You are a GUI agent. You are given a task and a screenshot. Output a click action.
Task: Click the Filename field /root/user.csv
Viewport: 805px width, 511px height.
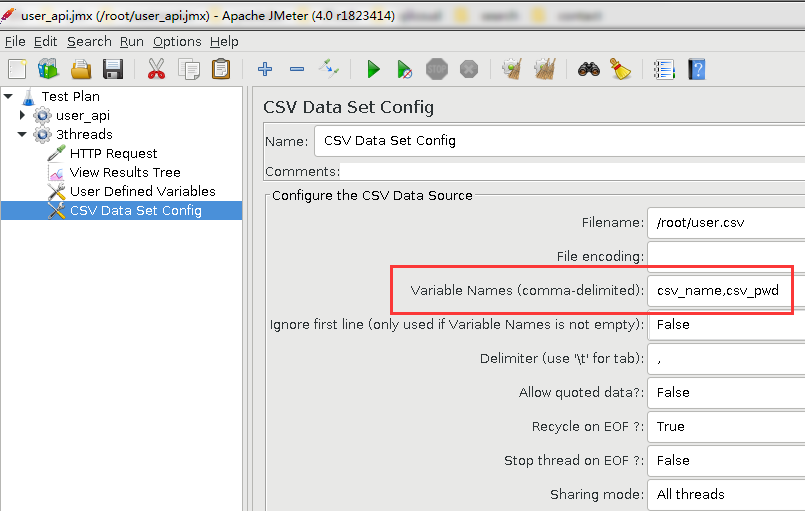pos(726,223)
